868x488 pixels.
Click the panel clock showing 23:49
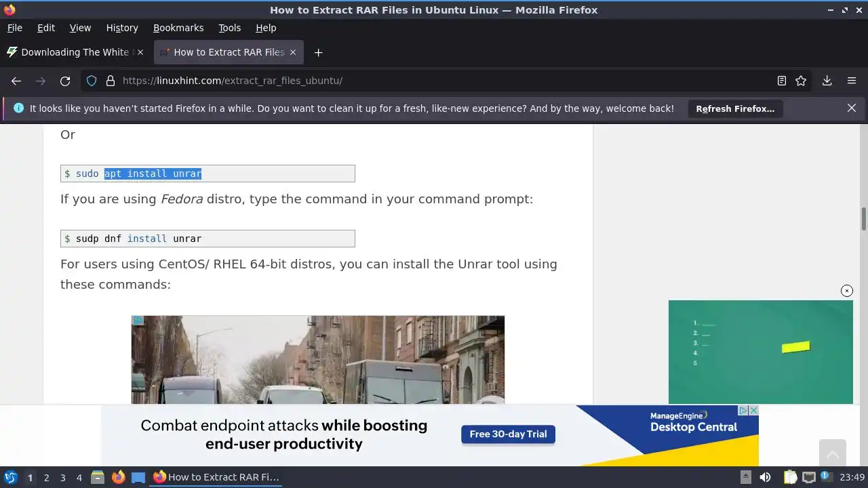[852, 477]
